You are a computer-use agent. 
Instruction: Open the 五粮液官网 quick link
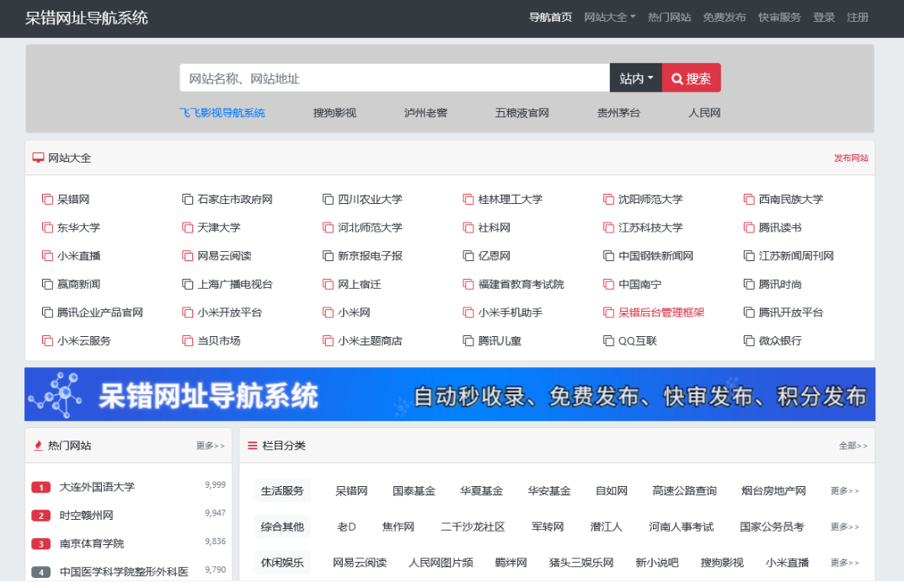coord(522,113)
